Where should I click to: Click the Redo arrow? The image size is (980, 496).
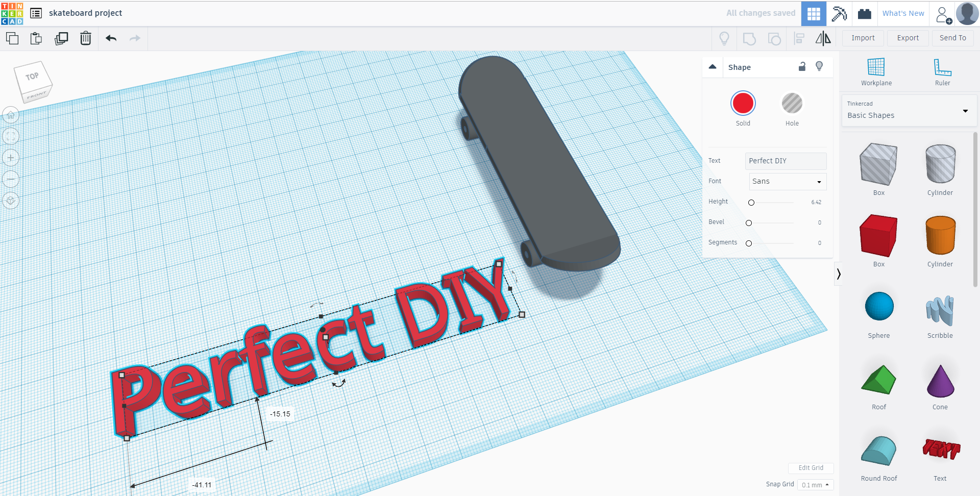pos(135,38)
